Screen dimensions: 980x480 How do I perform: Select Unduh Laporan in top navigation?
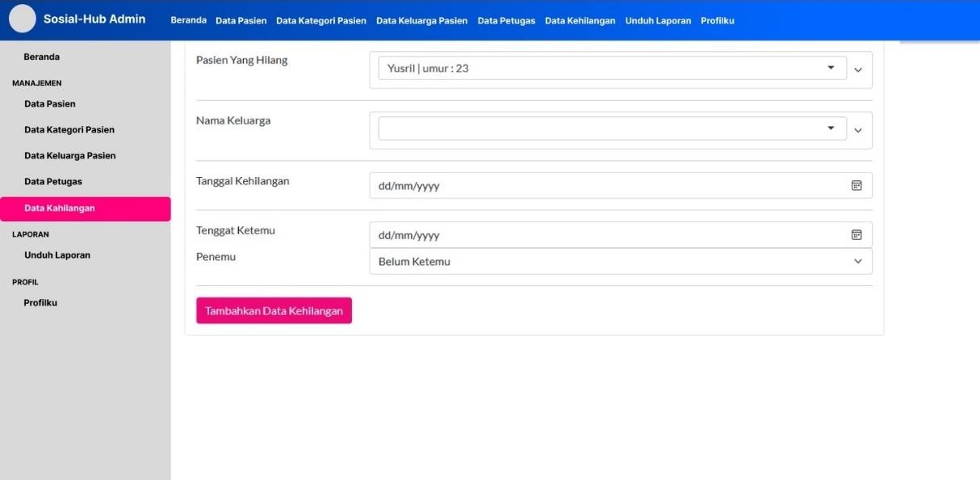(658, 21)
